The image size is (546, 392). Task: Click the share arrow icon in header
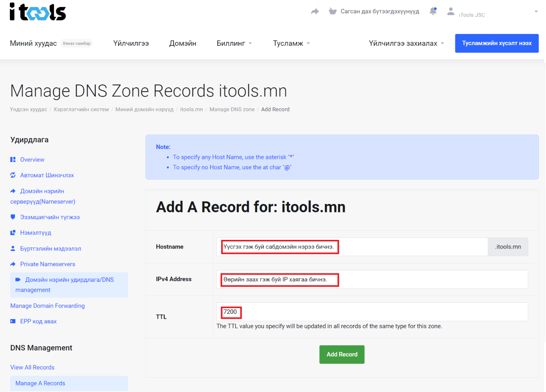[x=315, y=11]
